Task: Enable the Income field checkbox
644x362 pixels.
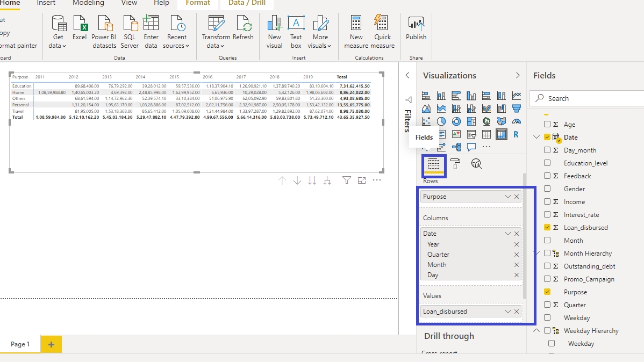Action: pos(547,202)
